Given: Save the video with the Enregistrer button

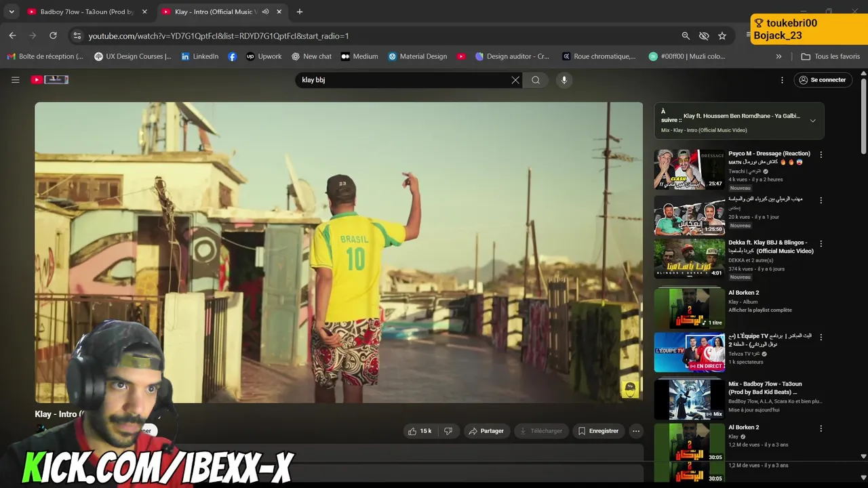Looking at the screenshot, I should (x=598, y=431).
